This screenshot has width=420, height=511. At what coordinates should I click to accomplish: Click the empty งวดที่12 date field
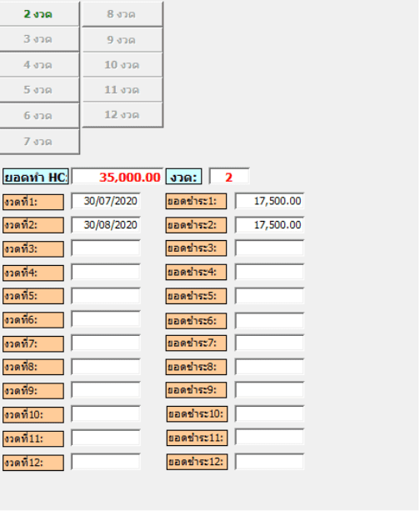[106, 462]
